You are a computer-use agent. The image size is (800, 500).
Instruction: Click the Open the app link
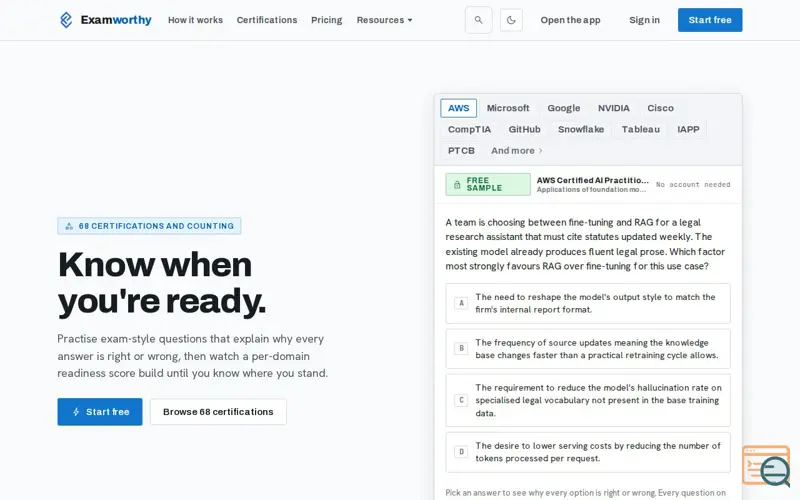click(570, 20)
